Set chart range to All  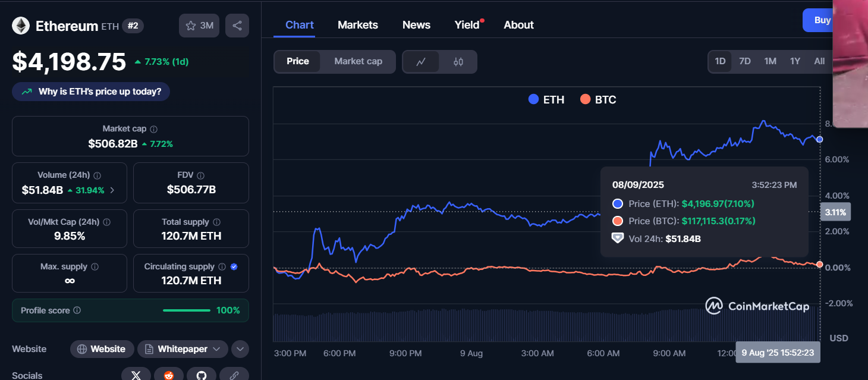click(x=819, y=61)
